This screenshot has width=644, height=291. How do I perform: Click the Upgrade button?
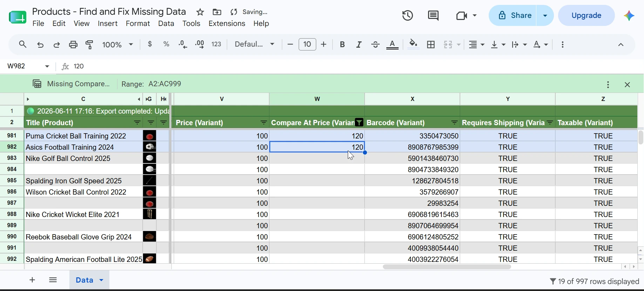pyautogui.click(x=587, y=16)
